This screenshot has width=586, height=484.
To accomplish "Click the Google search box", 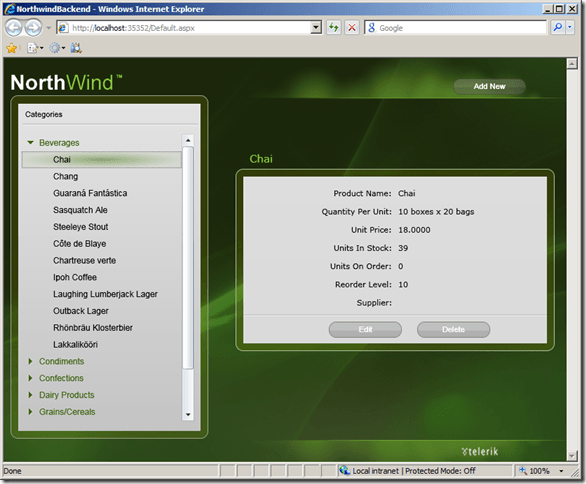I will (455, 28).
